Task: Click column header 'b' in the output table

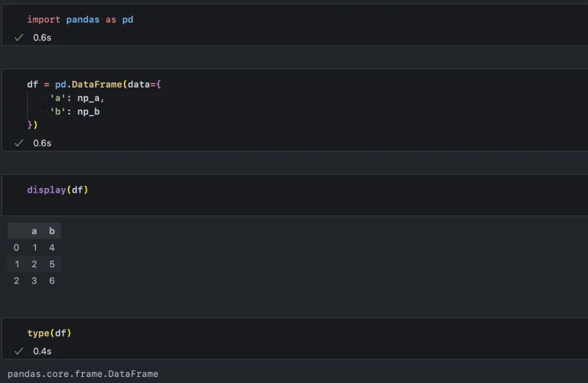Action: (52, 231)
